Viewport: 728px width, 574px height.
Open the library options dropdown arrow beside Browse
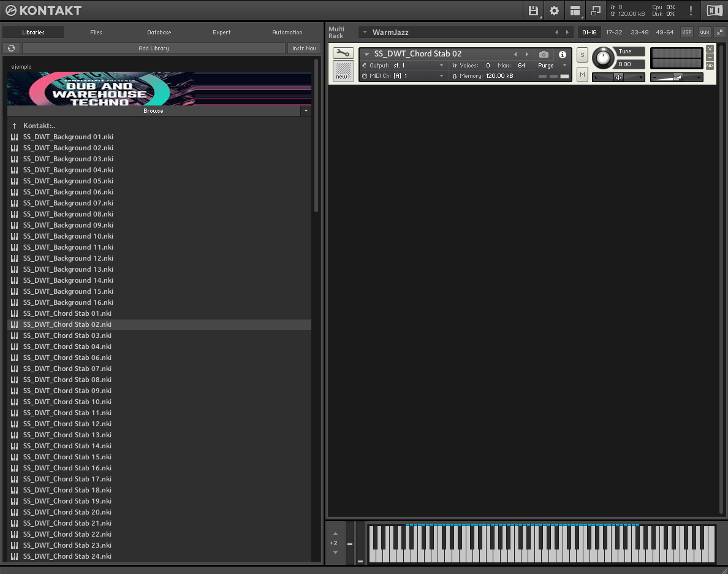point(306,110)
